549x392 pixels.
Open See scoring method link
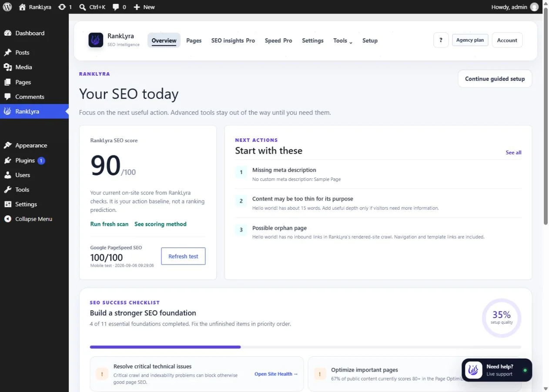coord(161,224)
